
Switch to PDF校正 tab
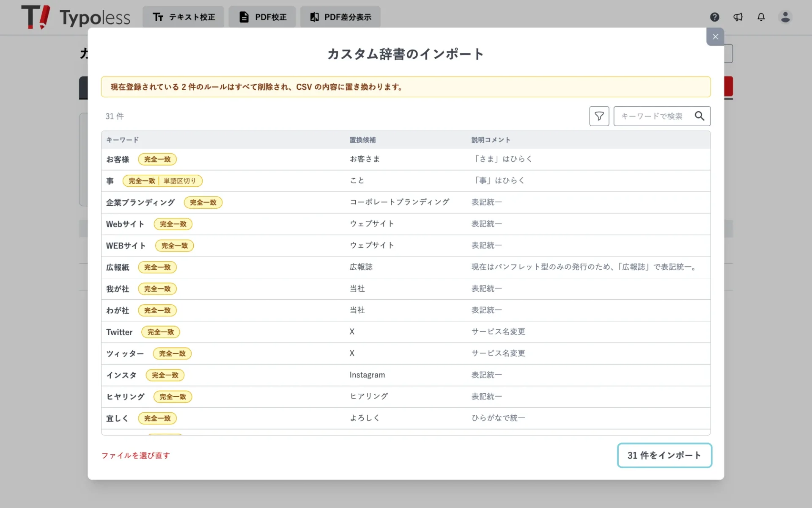262,17
